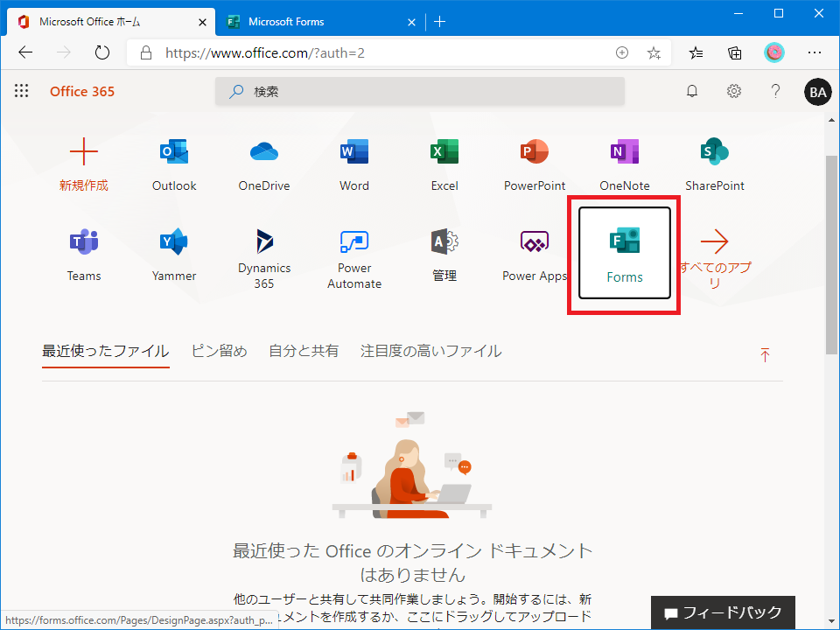The image size is (840, 630).
Task: Select the 最近使ったファイル tab
Action: point(106,351)
